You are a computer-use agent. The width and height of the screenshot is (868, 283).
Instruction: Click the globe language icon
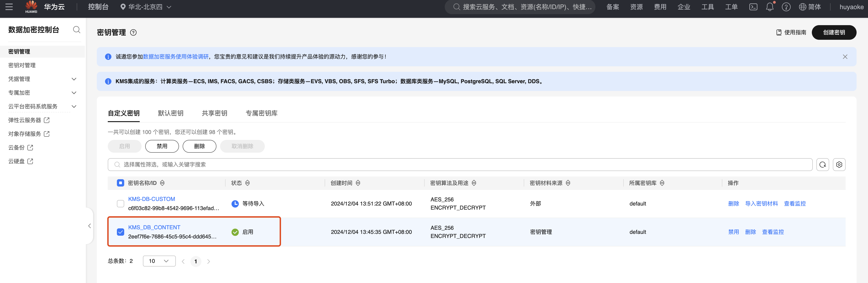(x=803, y=7)
